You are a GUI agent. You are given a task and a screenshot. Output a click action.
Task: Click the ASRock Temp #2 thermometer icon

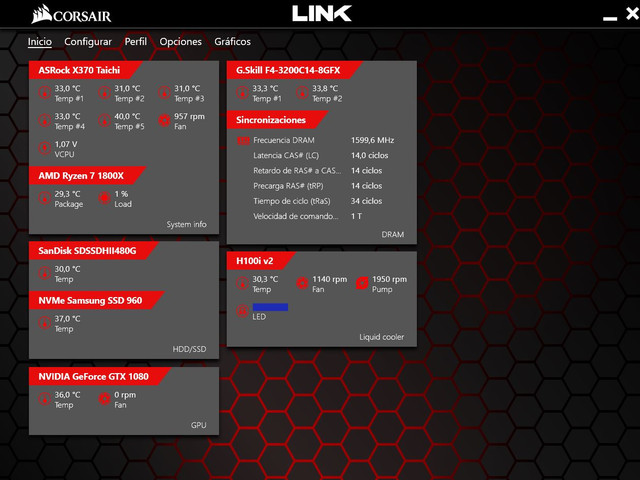point(104,93)
